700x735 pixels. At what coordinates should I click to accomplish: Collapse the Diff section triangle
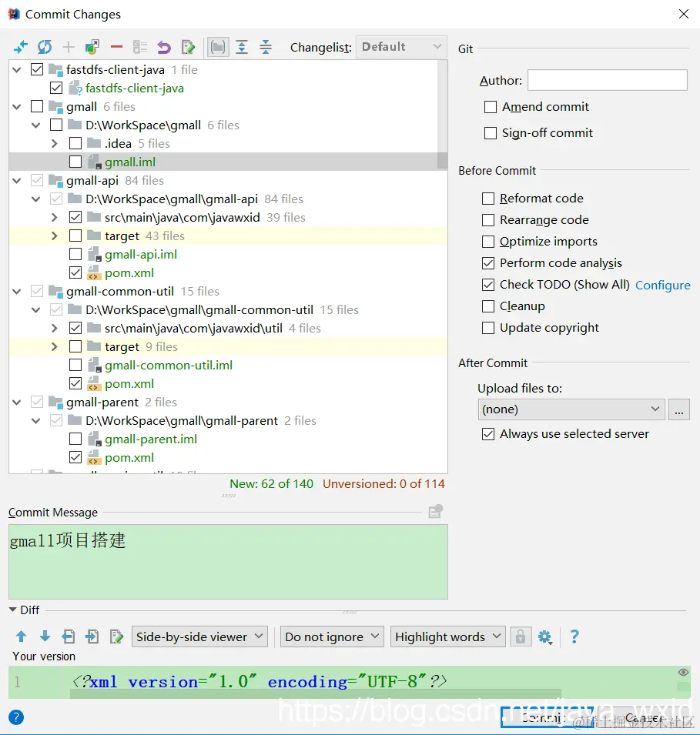(12, 610)
